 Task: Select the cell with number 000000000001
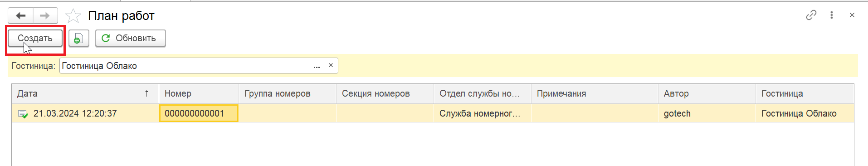pyautogui.click(x=199, y=113)
